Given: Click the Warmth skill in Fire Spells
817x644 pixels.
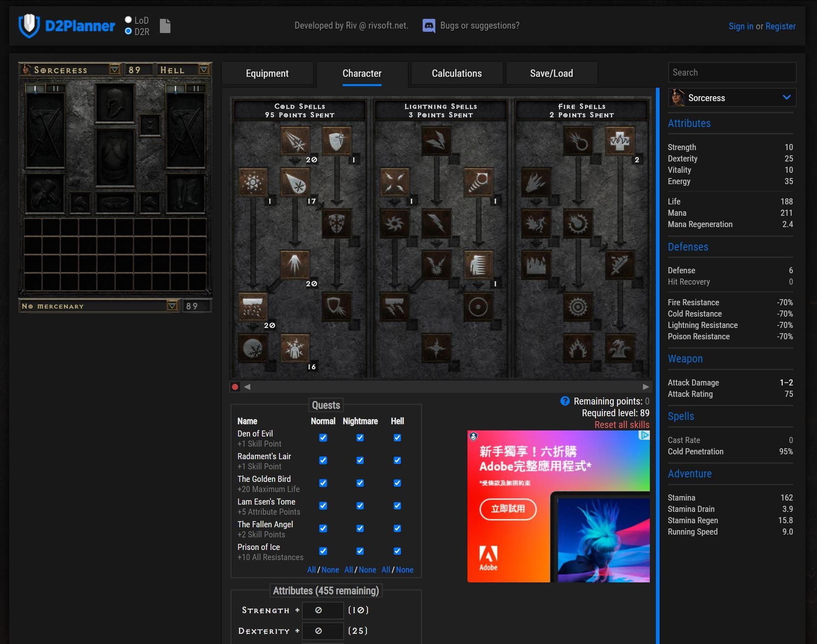Looking at the screenshot, I should tap(619, 140).
